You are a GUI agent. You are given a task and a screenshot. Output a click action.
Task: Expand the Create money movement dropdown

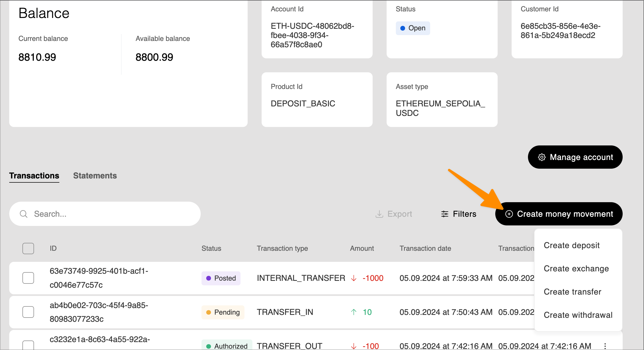point(559,214)
